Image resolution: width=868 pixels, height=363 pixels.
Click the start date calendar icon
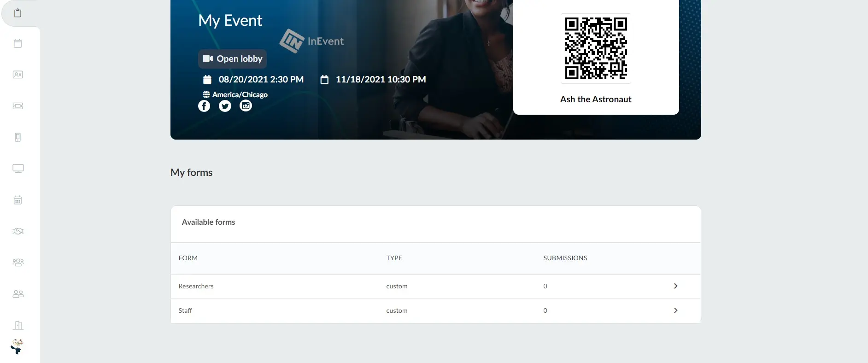(x=207, y=80)
